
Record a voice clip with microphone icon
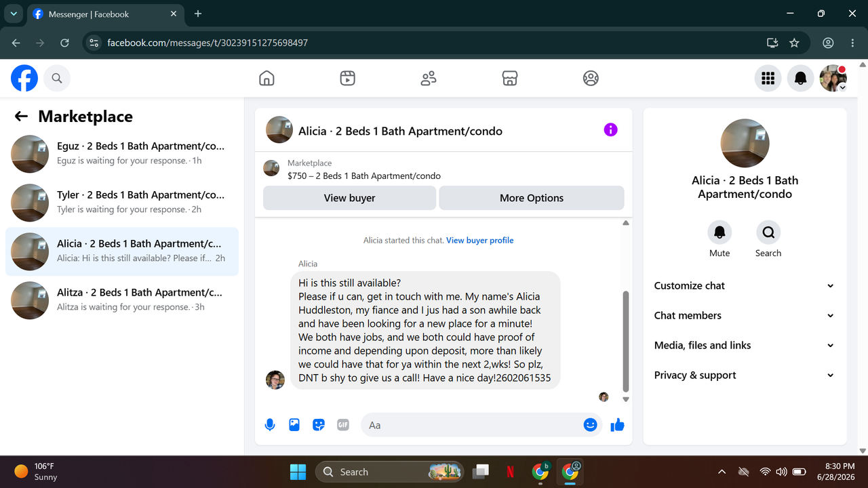pyautogui.click(x=270, y=425)
